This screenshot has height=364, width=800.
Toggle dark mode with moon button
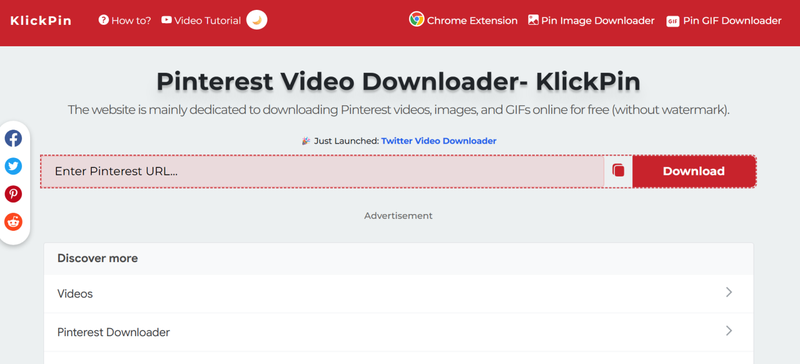pos(257,20)
